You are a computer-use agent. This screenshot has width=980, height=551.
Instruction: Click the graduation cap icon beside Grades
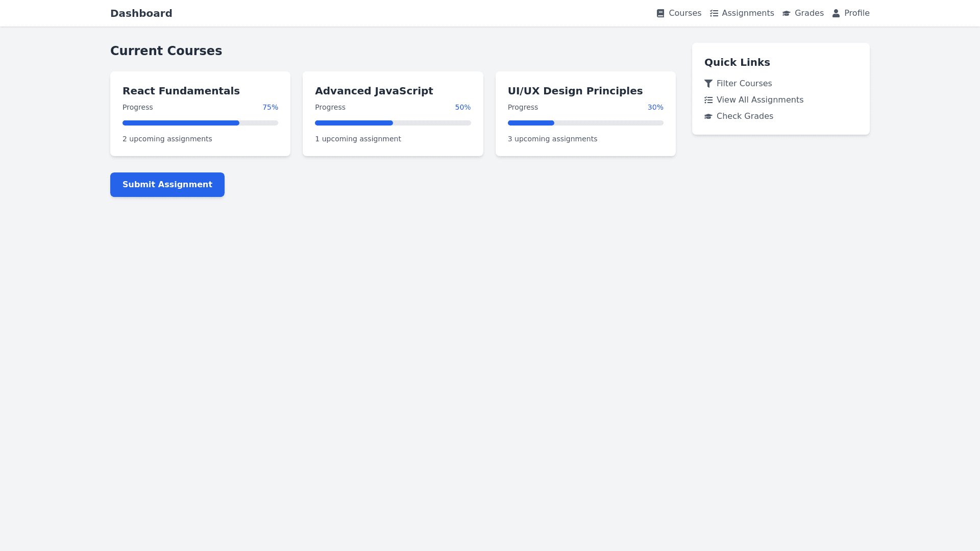pos(786,13)
